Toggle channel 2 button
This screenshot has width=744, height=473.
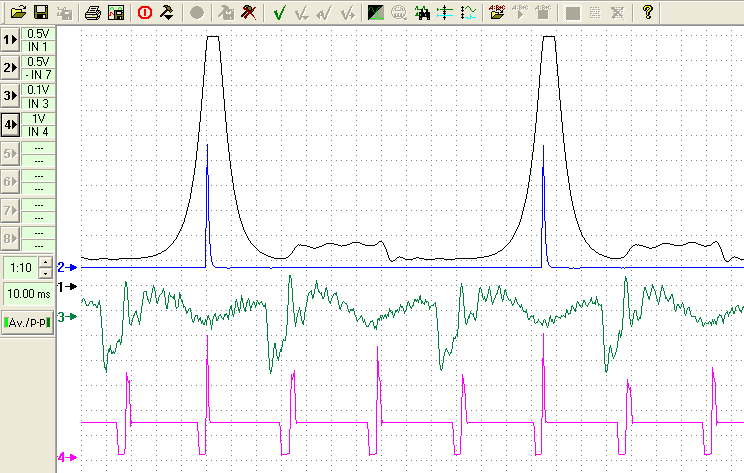point(10,68)
